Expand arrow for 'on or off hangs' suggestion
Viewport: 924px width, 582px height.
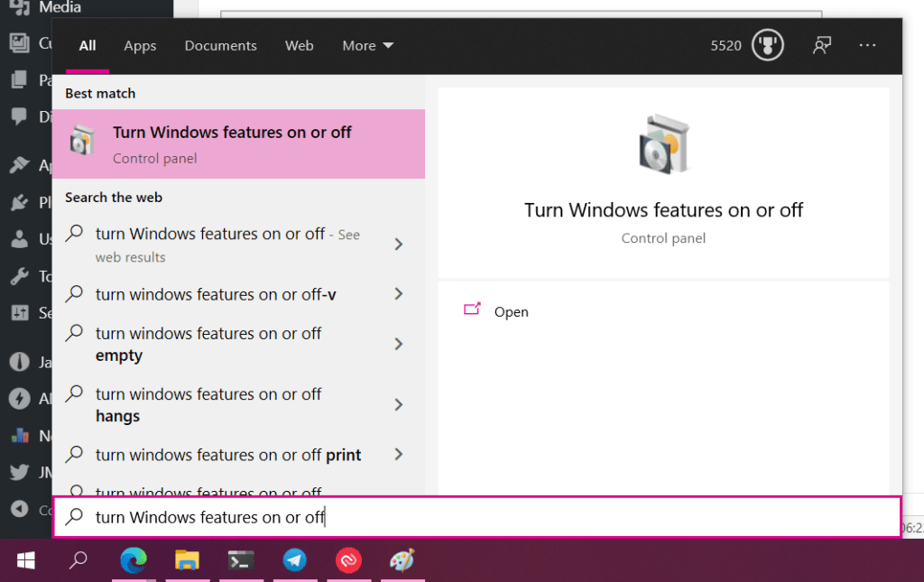[399, 404]
